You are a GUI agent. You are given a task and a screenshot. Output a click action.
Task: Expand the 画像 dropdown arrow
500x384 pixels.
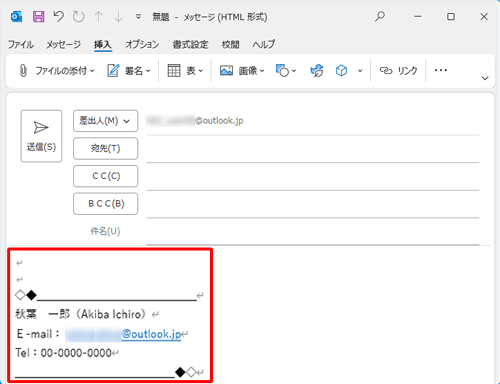point(262,71)
